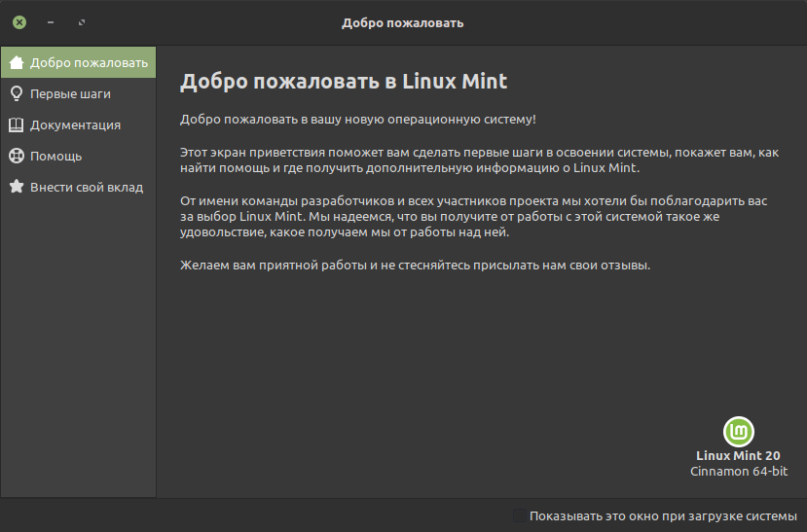This screenshot has height=532, width=807.
Task: Minimize the Добро пожаловать window
Action: point(51,22)
